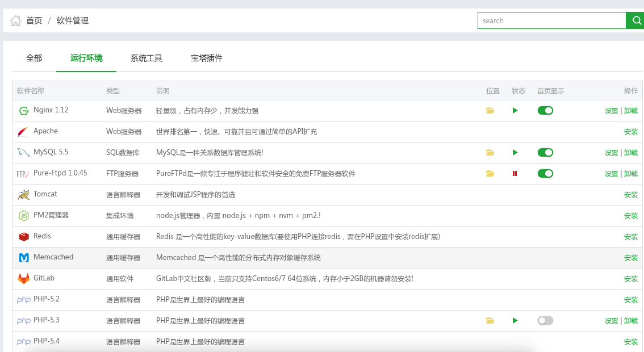Open the PHP-5.3 install folder location
This screenshot has width=644, height=352.
click(490, 320)
